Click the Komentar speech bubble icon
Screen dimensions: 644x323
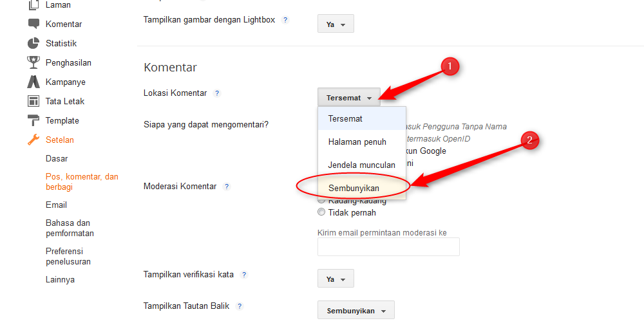pos(33,24)
